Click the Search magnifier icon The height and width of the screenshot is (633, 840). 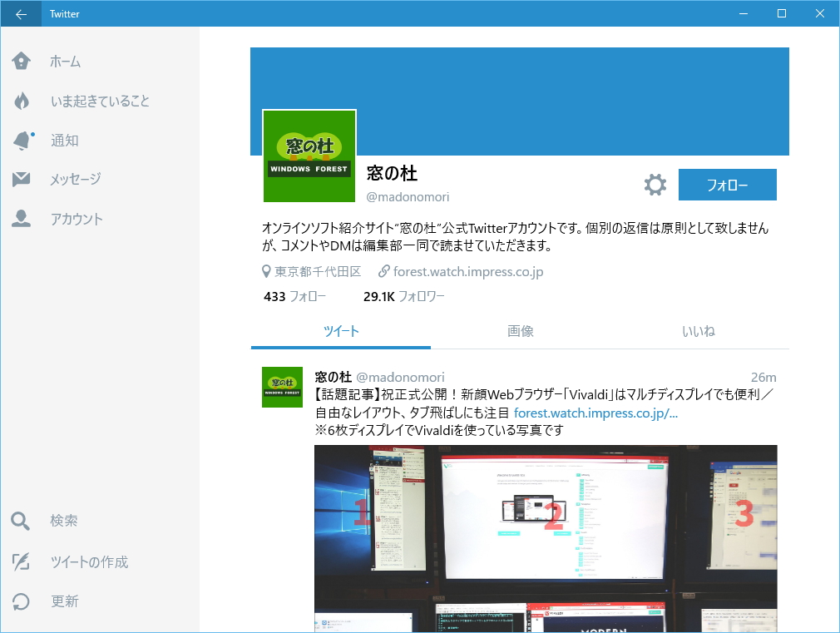(20, 521)
